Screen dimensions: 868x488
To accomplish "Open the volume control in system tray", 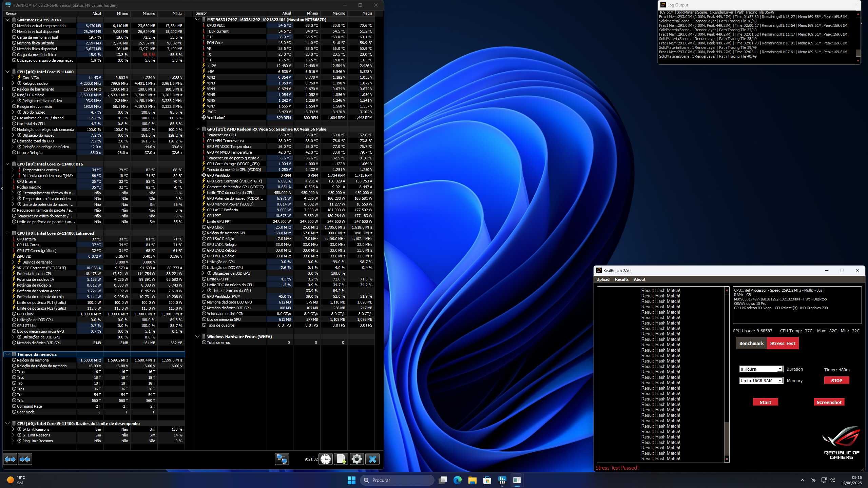I will coord(832,480).
